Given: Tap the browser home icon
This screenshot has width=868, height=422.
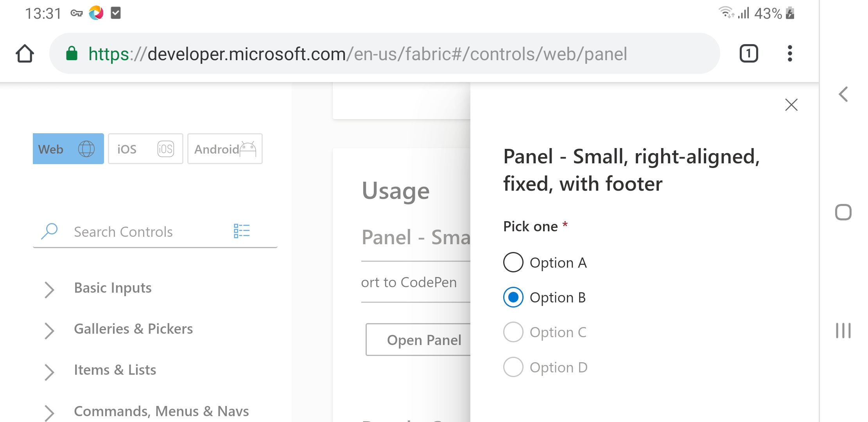Looking at the screenshot, I should pyautogui.click(x=25, y=54).
